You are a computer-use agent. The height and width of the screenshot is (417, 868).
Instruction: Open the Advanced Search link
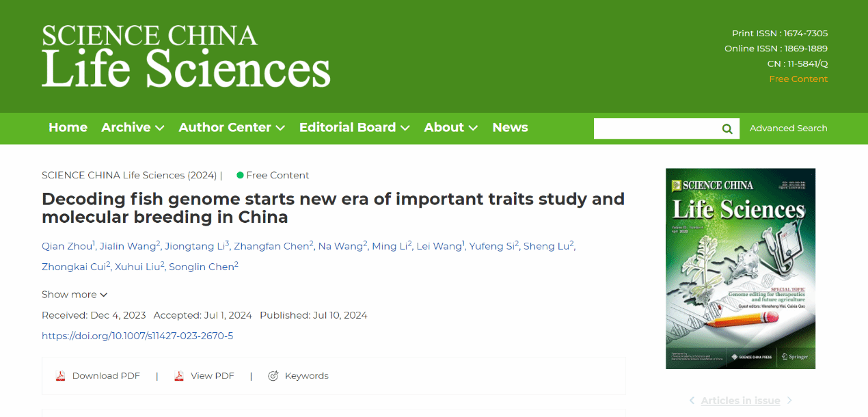(x=788, y=129)
